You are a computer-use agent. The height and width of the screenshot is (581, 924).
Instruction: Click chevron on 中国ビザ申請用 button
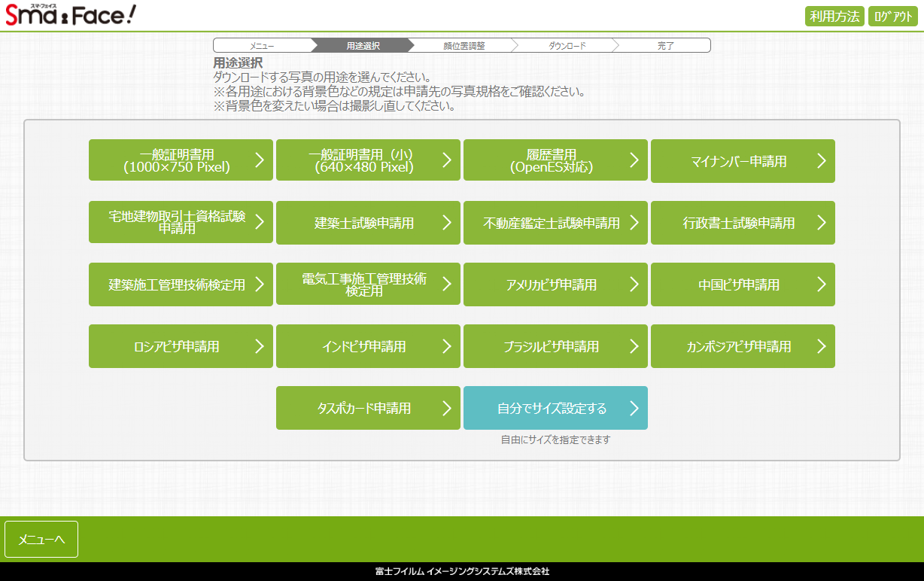click(821, 284)
